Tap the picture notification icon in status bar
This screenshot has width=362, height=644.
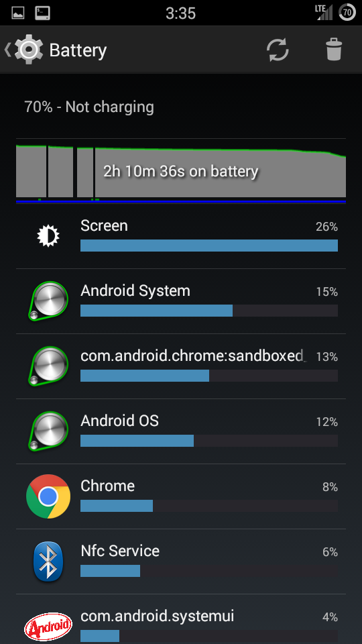(18, 13)
